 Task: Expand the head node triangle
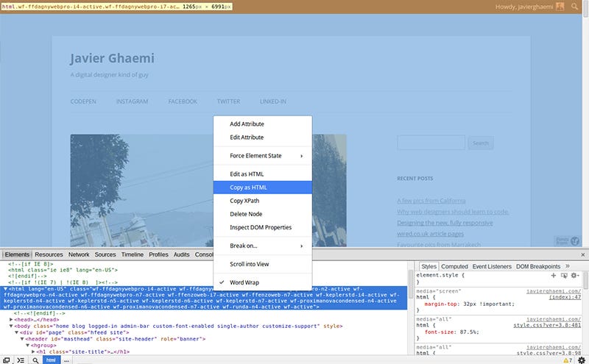(11, 320)
